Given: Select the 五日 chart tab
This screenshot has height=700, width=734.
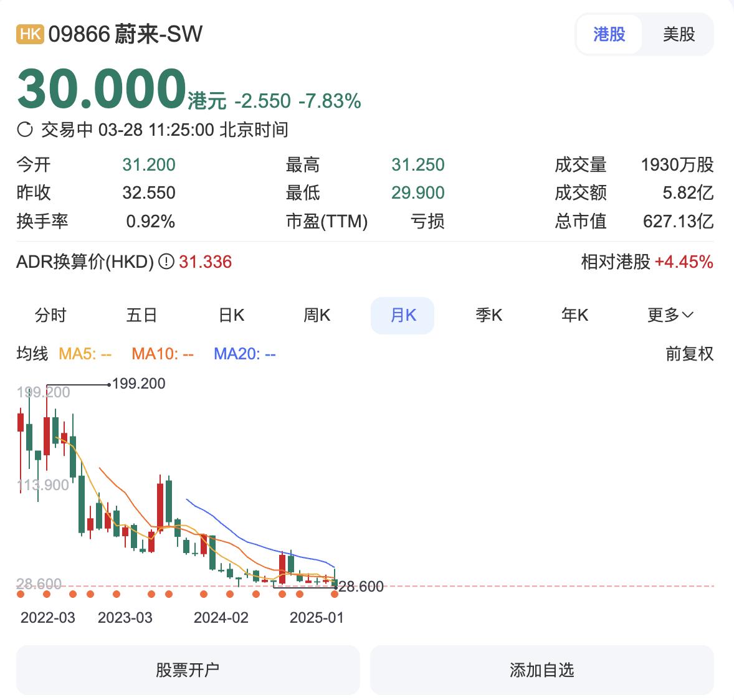Looking at the screenshot, I should (141, 315).
